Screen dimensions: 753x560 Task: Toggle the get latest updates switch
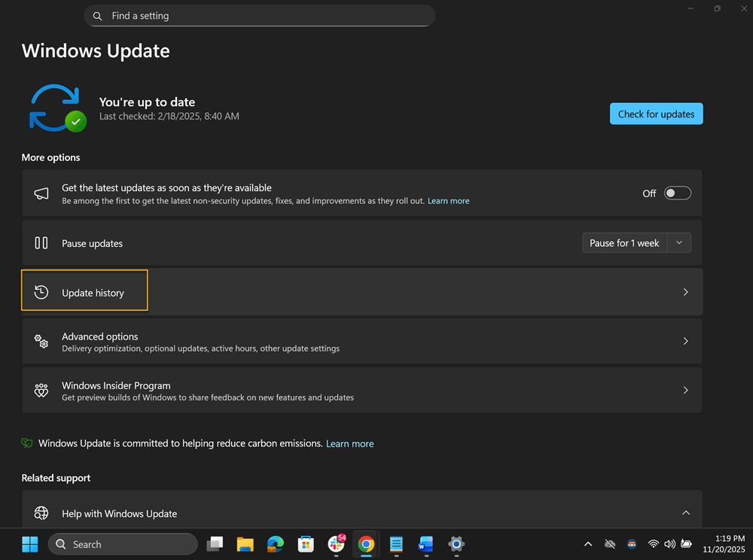pos(677,193)
